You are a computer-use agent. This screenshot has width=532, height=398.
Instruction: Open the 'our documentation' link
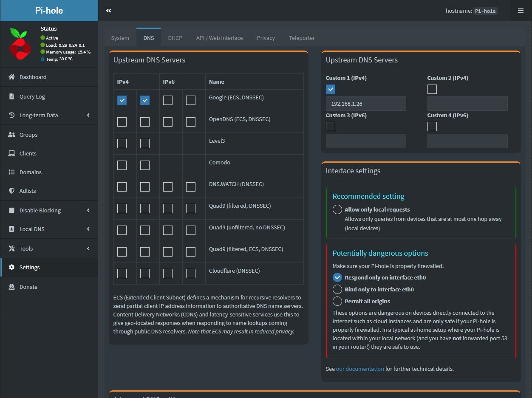(360, 369)
